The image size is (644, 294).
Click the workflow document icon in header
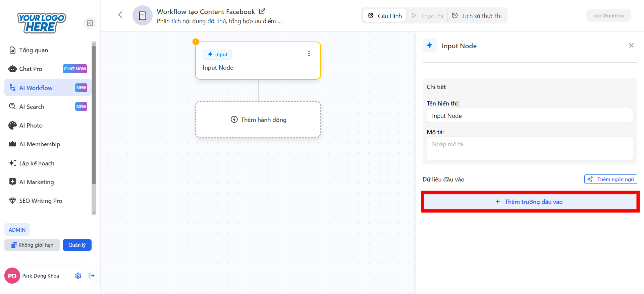(143, 15)
